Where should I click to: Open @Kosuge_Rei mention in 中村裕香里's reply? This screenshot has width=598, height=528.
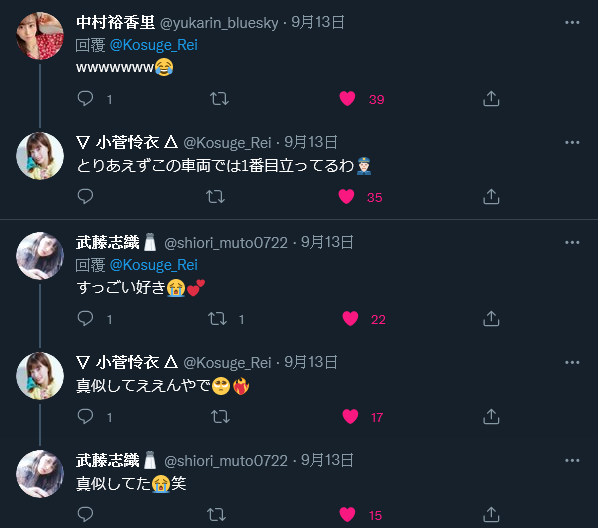pos(154,45)
